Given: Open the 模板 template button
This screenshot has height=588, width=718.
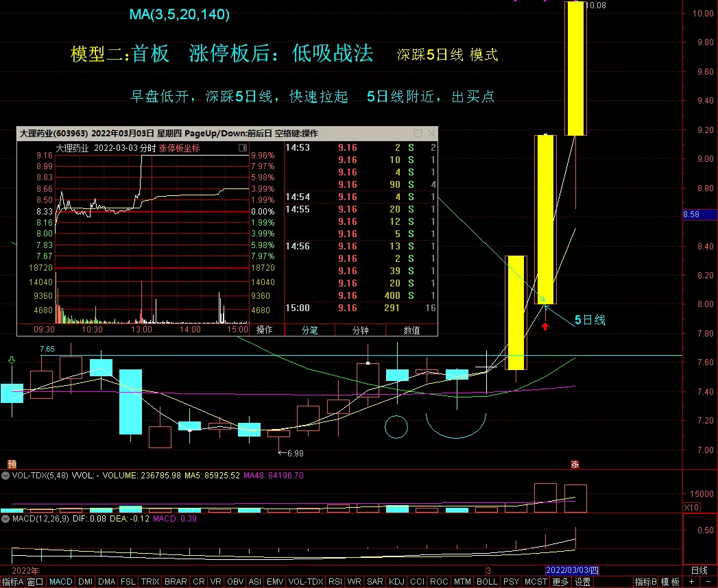Looking at the screenshot, I should point(670,582).
